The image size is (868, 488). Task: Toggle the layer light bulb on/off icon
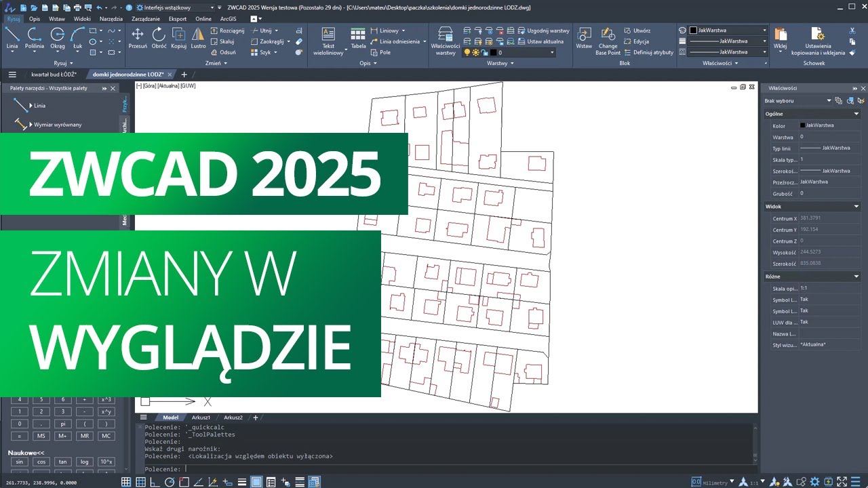467,52
